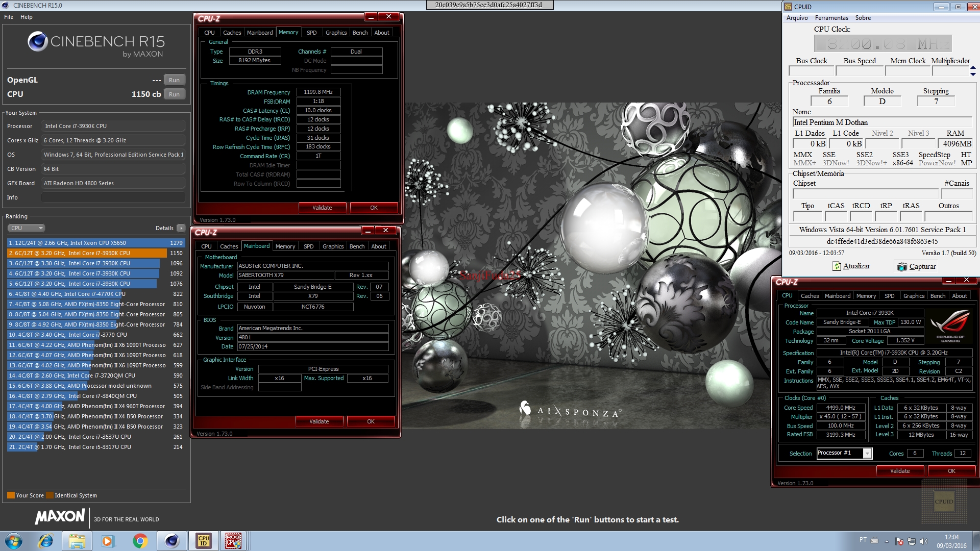Open Ferramentas menu in CPUID window

(x=831, y=18)
